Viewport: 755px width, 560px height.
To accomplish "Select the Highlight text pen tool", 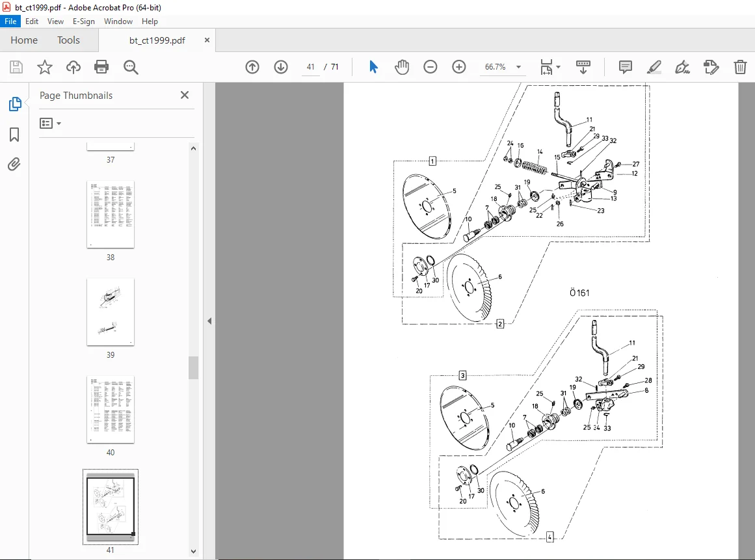I will [654, 67].
